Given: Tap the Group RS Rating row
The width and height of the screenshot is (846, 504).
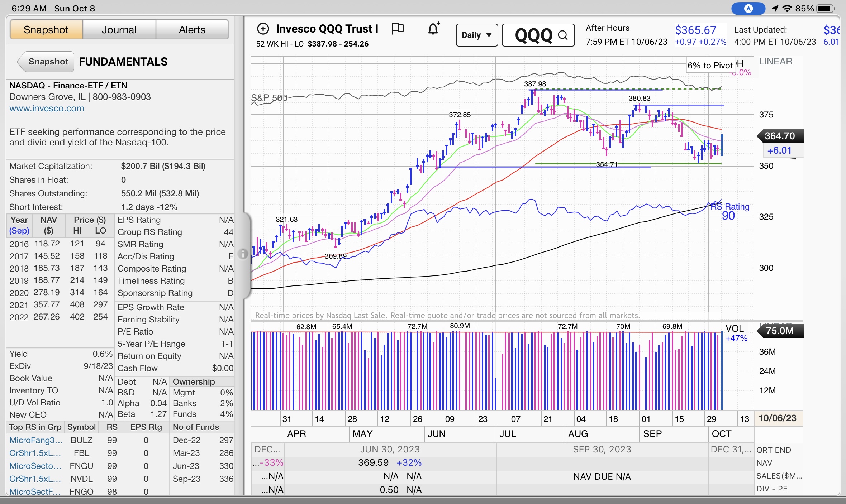Looking at the screenshot, I should coord(175,232).
